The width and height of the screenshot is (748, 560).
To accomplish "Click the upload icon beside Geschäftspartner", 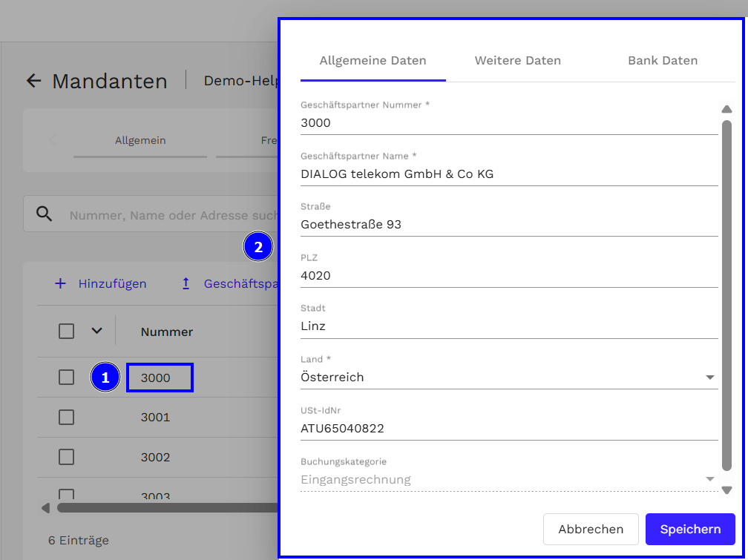I will coord(186,283).
